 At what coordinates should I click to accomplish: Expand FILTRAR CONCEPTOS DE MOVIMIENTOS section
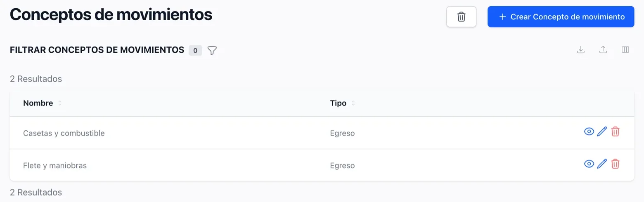pos(97,50)
